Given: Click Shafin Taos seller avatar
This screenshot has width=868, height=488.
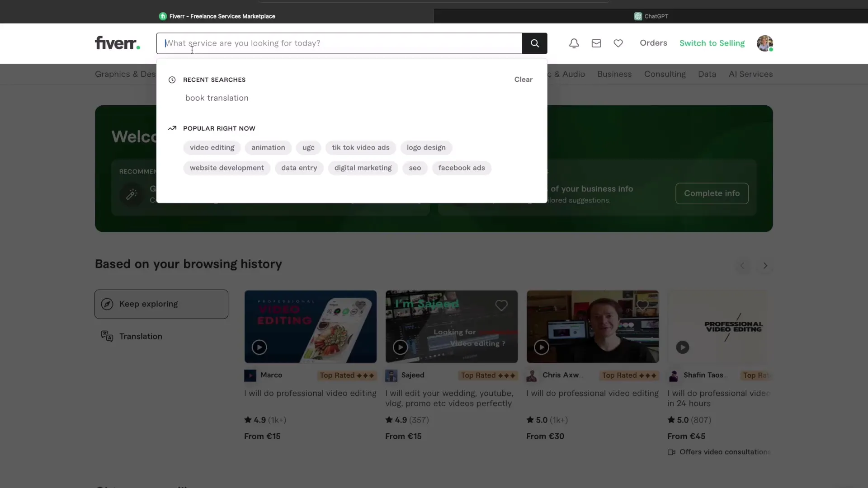Looking at the screenshot, I should click(x=673, y=375).
